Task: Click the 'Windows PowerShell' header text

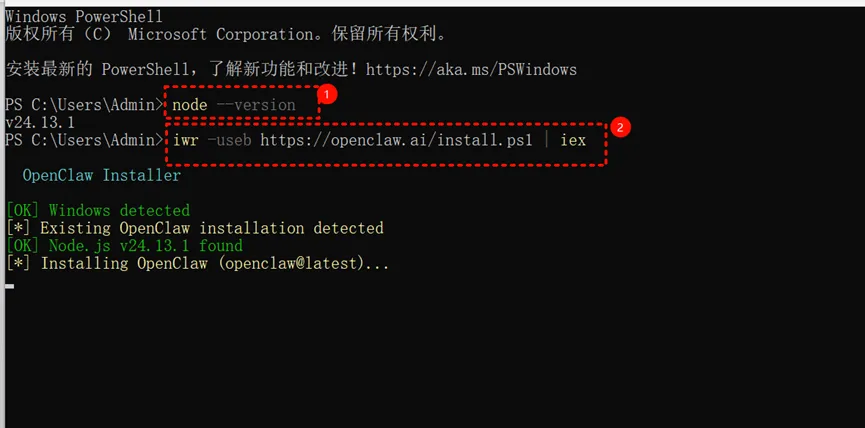Action: (83, 17)
